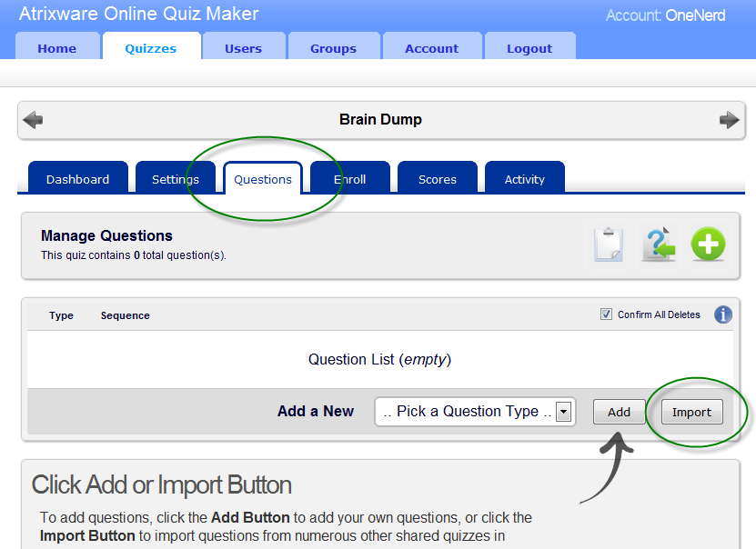Click the blue info icon beside Confirm All Deletes
Screen dimensions: 756x549
tap(722, 315)
